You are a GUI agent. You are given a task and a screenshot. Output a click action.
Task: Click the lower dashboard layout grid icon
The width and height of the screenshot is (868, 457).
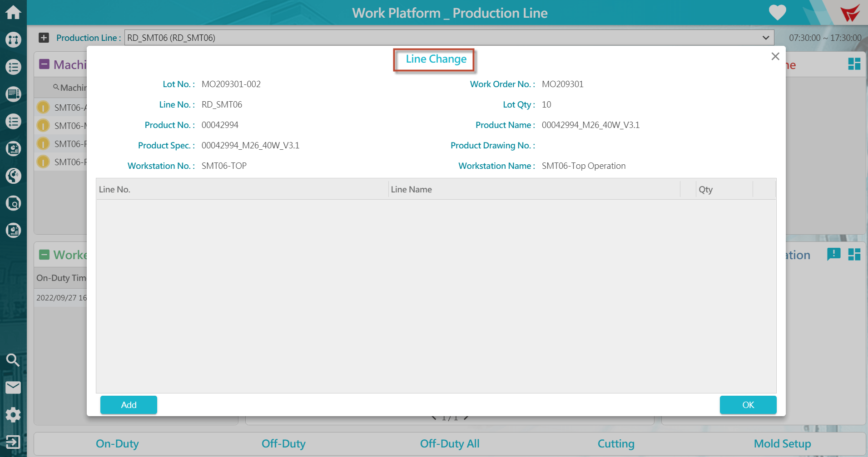(x=854, y=255)
